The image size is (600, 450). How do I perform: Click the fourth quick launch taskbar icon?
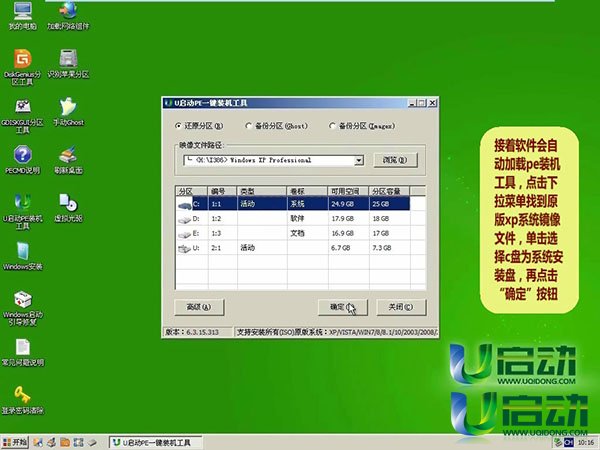tap(78, 443)
